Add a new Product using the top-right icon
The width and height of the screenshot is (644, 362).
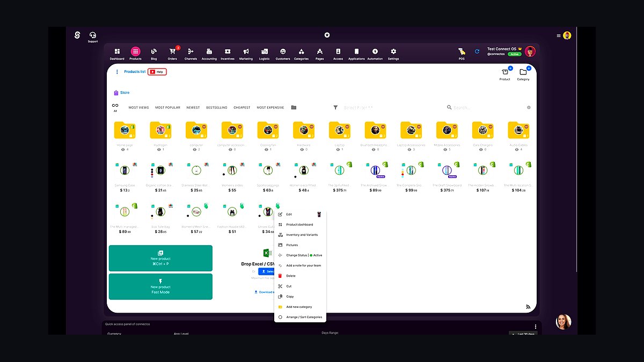pyautogui.click(x=505, y=72)
